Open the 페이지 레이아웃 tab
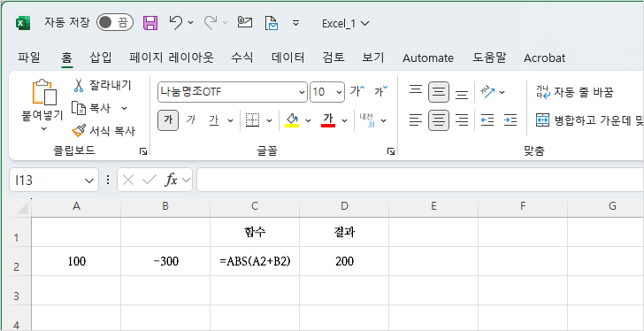The image size is (644, 331). pos(172,58)
